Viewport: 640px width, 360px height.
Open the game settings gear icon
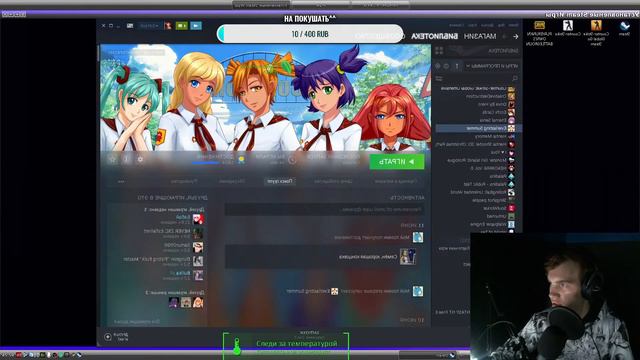pyautogui.click(x=140, y=160)
